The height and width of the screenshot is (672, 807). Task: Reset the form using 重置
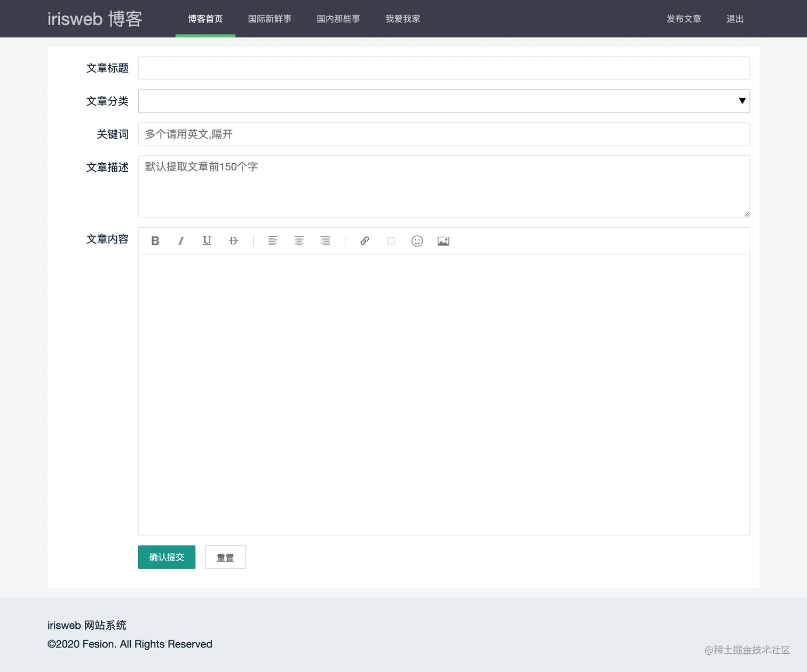click(x=225, y=557)
